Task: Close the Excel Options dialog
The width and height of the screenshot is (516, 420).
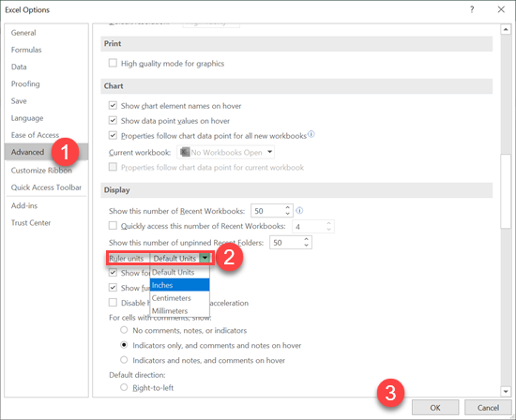Action: pyautogui.click(x=501, y=9)
